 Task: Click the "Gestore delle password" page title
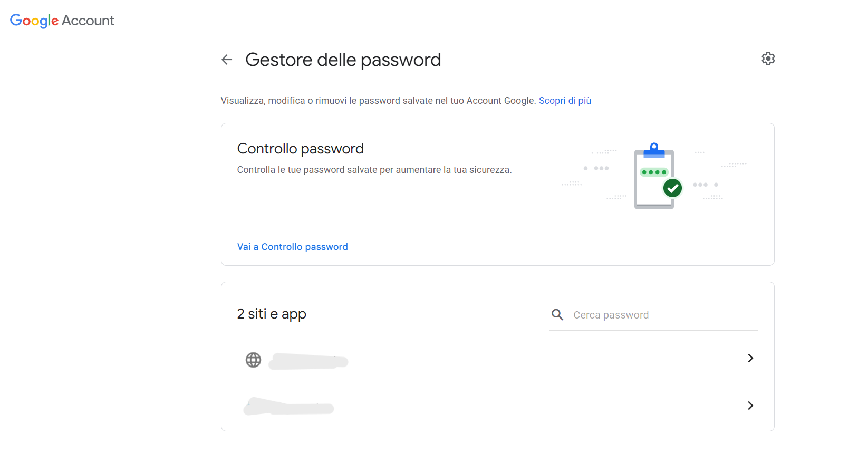(343, 59)
